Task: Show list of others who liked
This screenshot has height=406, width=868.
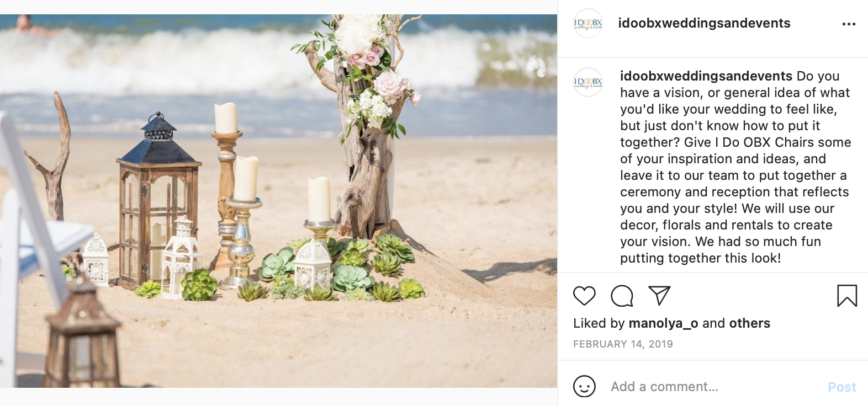Action: [x=749, y=323]
